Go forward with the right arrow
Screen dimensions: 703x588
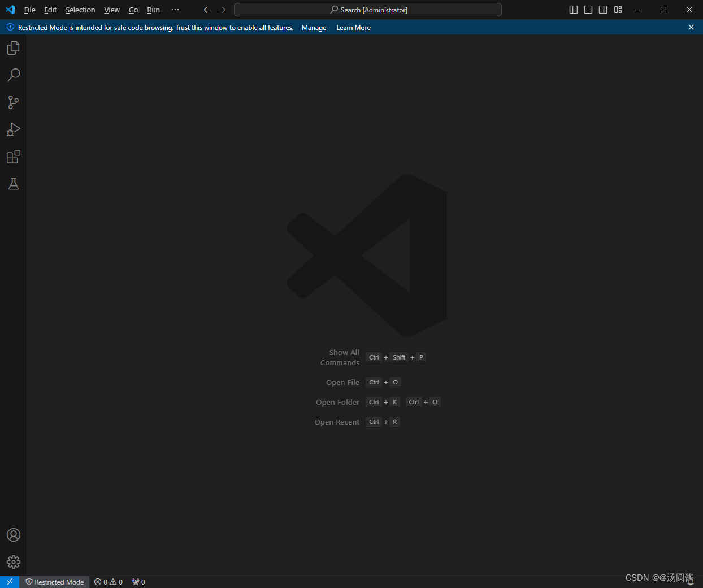[222, 10]
